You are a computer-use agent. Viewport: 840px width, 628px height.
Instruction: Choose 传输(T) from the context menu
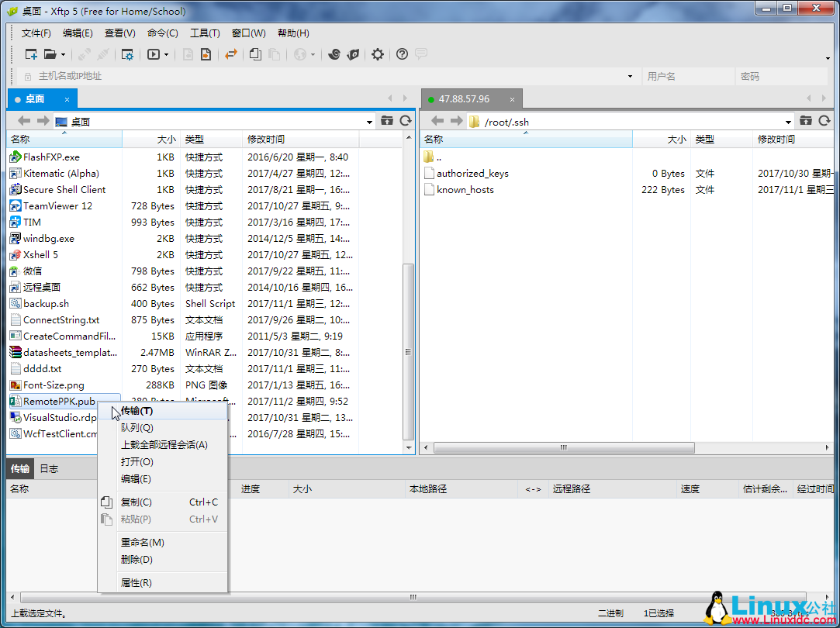tap(137, 410)
